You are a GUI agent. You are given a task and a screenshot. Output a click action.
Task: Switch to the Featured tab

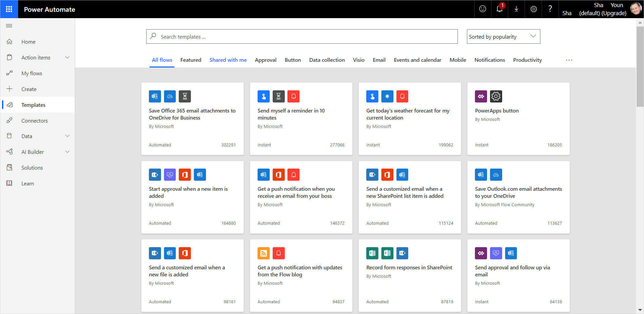(x=191, y=60)
